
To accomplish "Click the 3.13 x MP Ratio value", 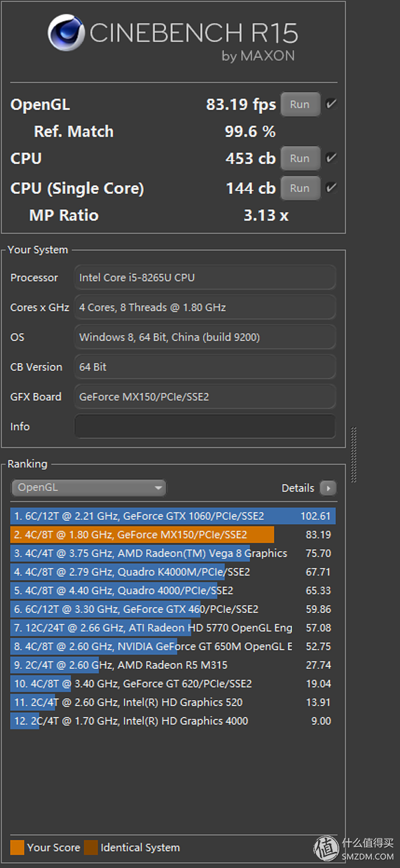I will [x=266, y=215].
